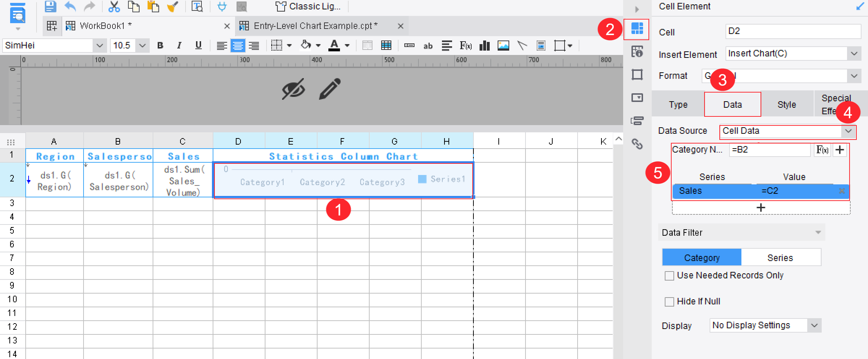This screenshot has height=359, width=868.
Task: Open the SimHei font dropdown
Action: coord(99,46)
